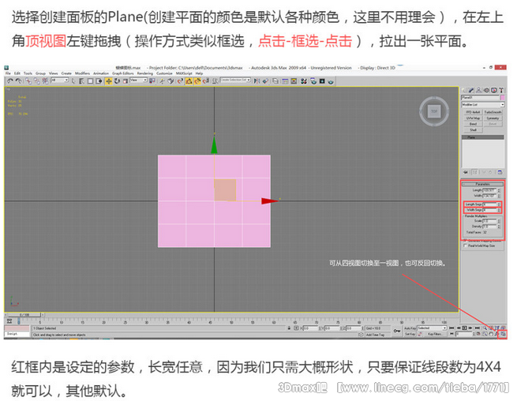This screenshot has width=532, height=401.
Task: Click the Width Segs input field
Action: click(489, 210)
